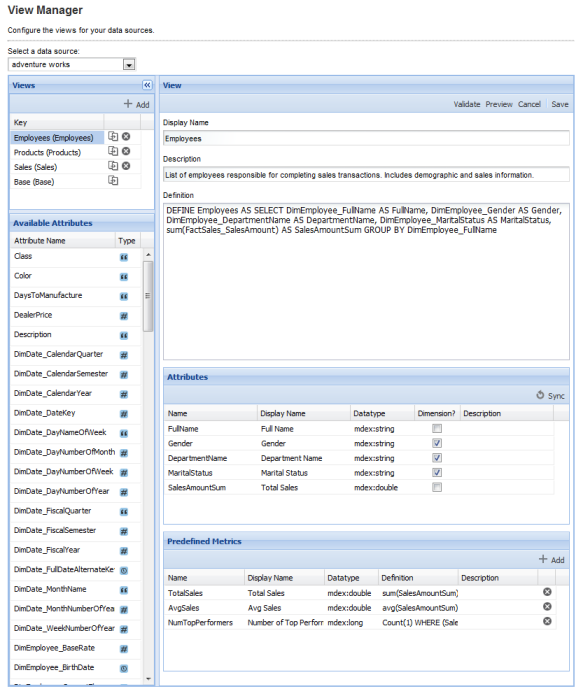Check Dimension checkbox for SalesAmountSum
581x690 pixels.
click(437, 487)
